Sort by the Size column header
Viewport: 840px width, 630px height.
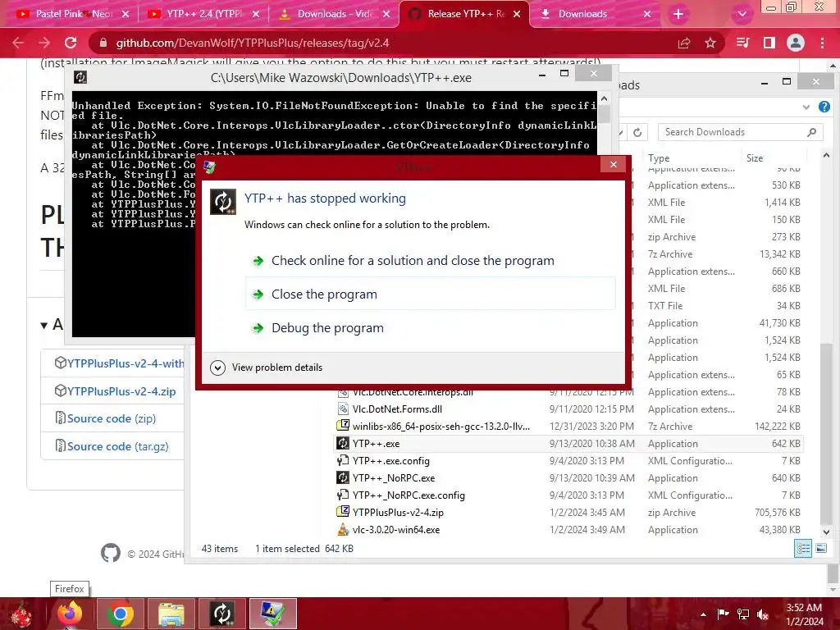755,158
